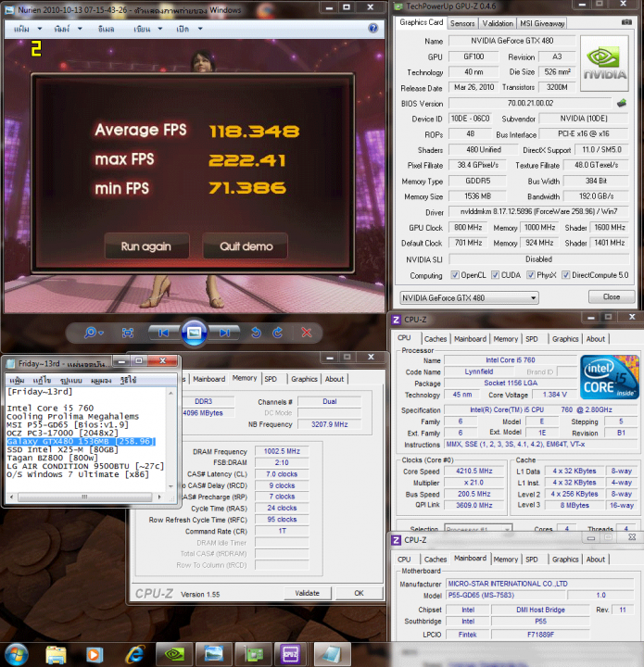
Task: Click the highlighted Galaxy GTX480 line in Notepad
Action: 81,441
